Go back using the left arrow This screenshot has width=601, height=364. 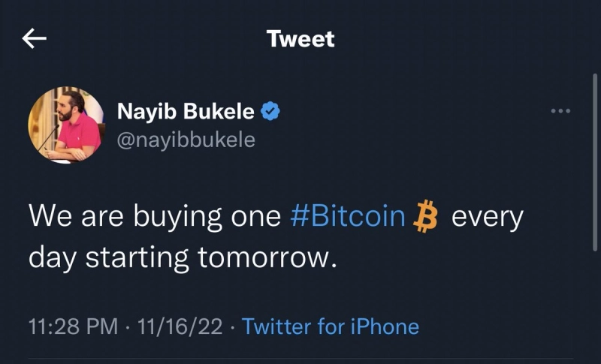coord(35,39)
